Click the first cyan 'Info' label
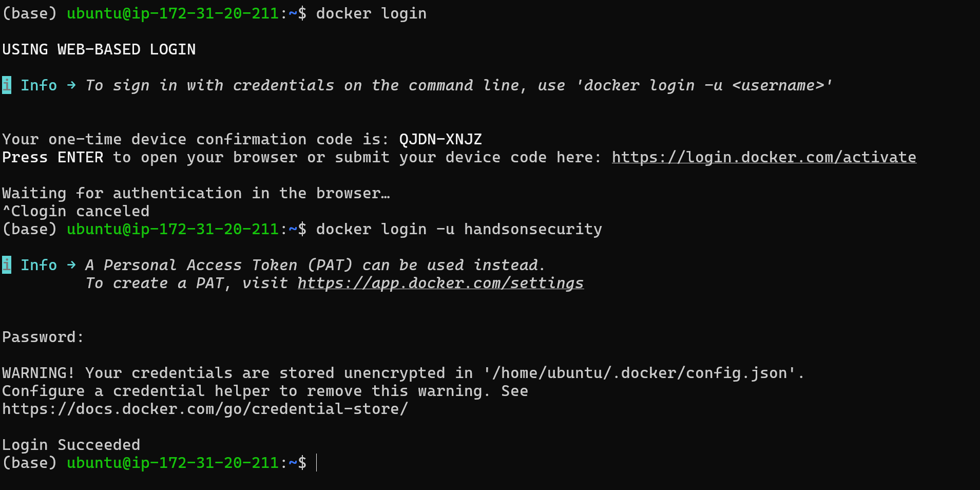 [39, 85]
